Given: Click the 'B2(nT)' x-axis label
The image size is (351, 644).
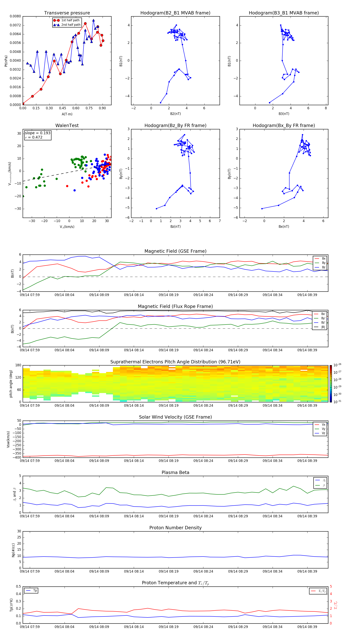Looking at the screenshot, I should point(175,114).
